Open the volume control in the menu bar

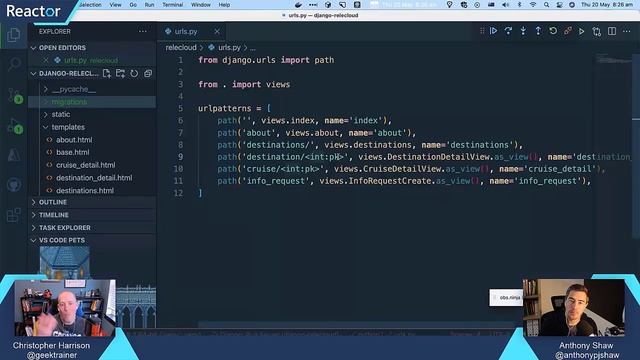point(506,5)
